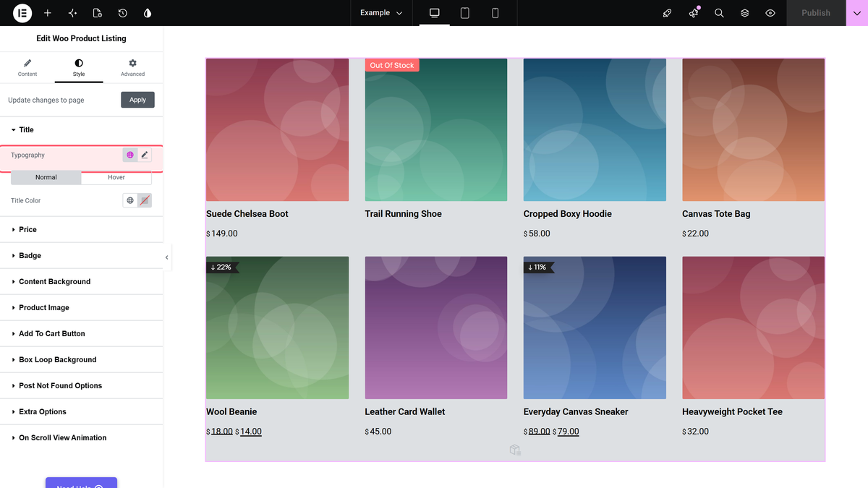868x488 pixels.
Task: Expand the Content Background section
Action: tap(82, 281)
